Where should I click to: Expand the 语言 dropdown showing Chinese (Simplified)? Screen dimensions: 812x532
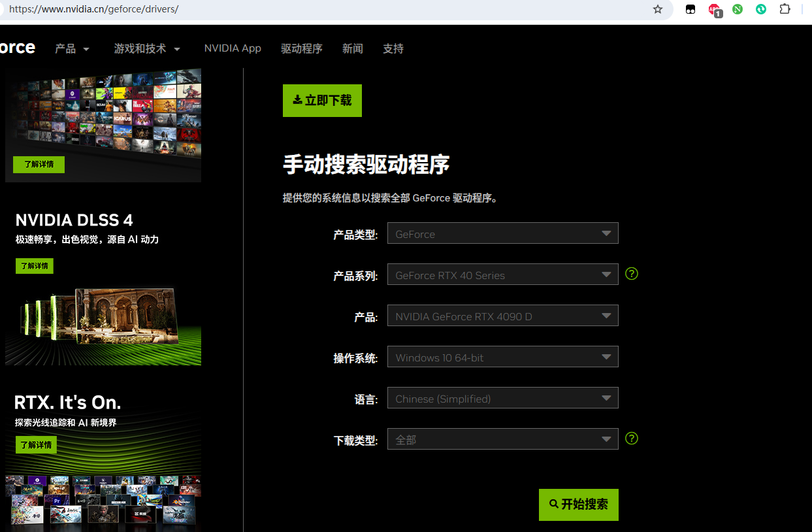pos(502,398)
